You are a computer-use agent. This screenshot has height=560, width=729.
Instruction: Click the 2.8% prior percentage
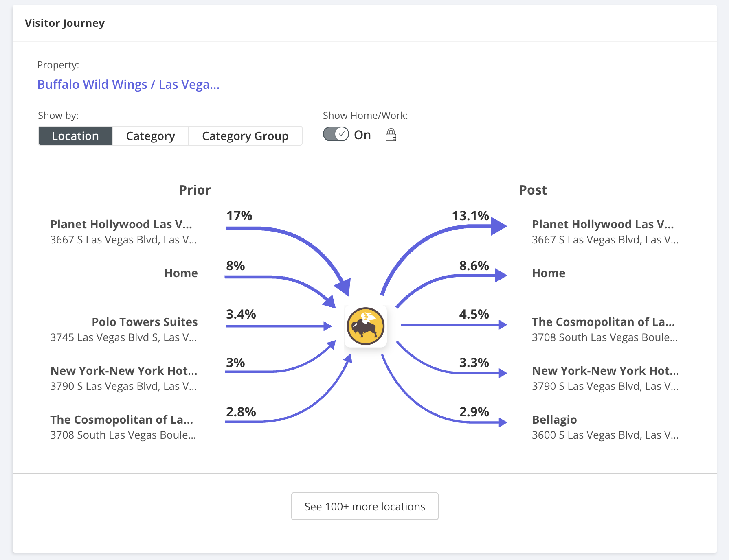(241, 412)
